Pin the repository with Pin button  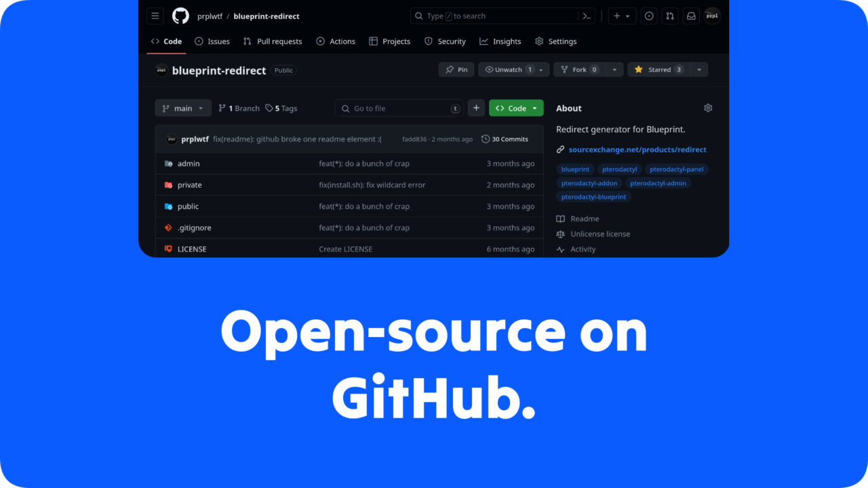(x=456, y=69)
